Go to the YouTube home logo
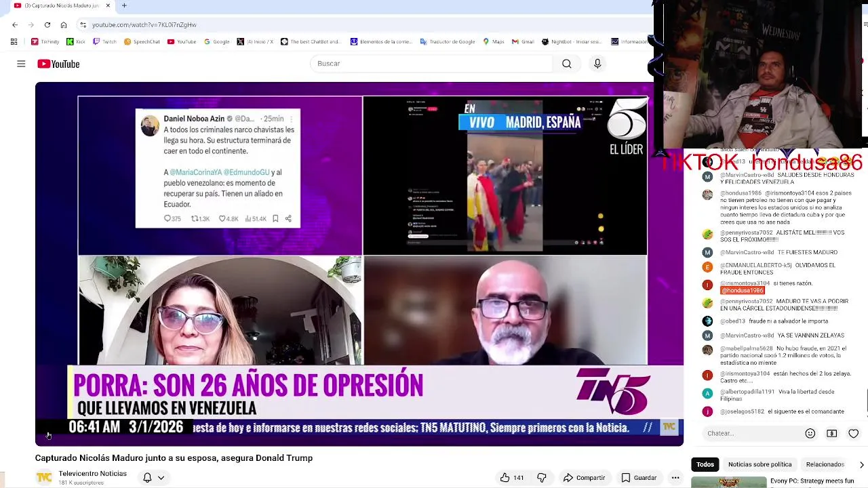 click(58, 64)
